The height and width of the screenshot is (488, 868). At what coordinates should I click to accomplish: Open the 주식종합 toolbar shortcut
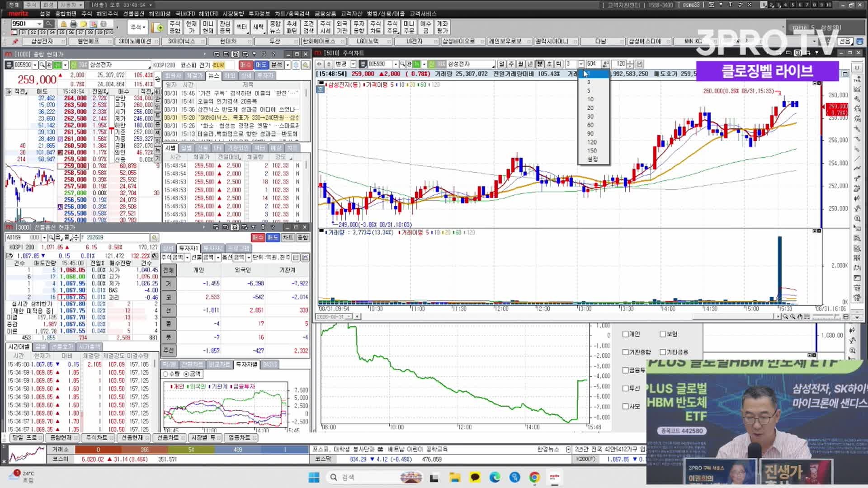(x=175, y=27)
